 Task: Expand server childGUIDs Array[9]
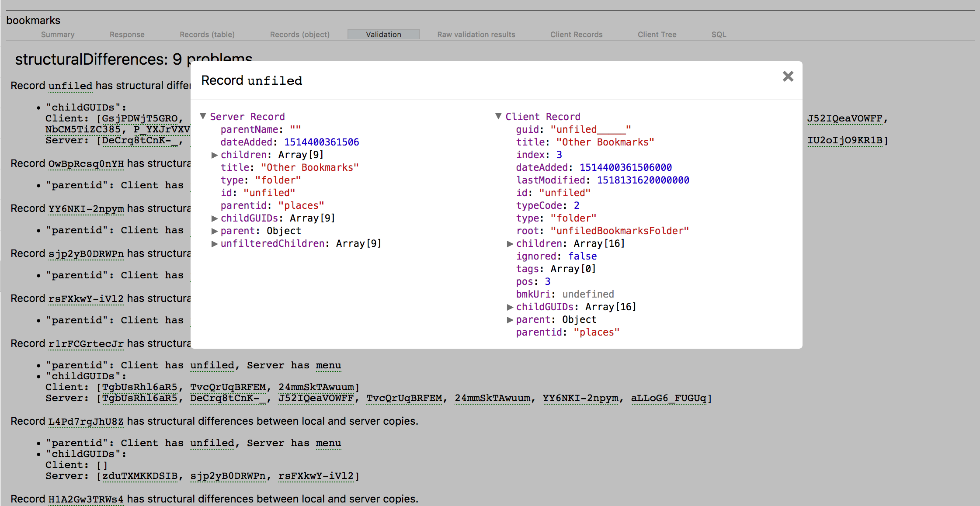click(x=214, y=218)
